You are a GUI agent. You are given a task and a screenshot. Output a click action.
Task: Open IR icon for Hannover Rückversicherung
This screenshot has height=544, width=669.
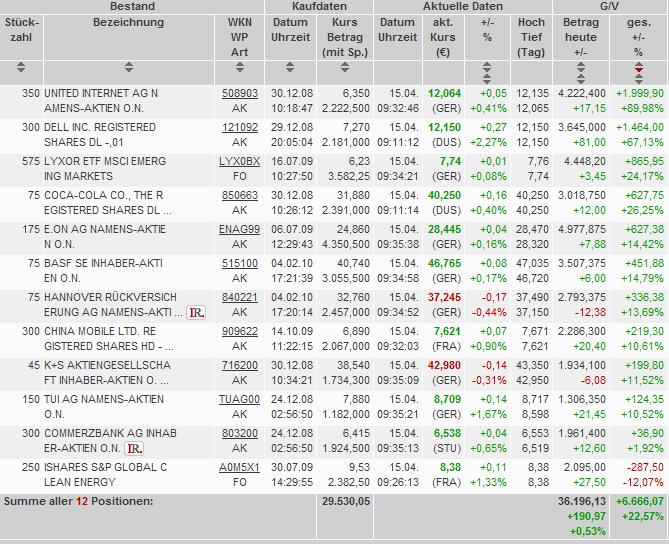pyautogui.click(x=196, y=313)
